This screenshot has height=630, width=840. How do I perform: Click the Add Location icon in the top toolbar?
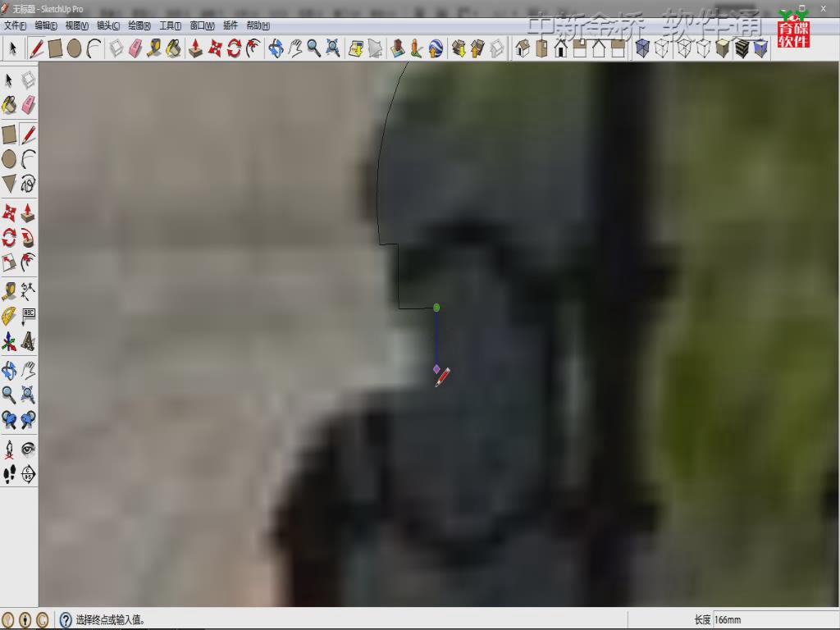click(356, 48)
